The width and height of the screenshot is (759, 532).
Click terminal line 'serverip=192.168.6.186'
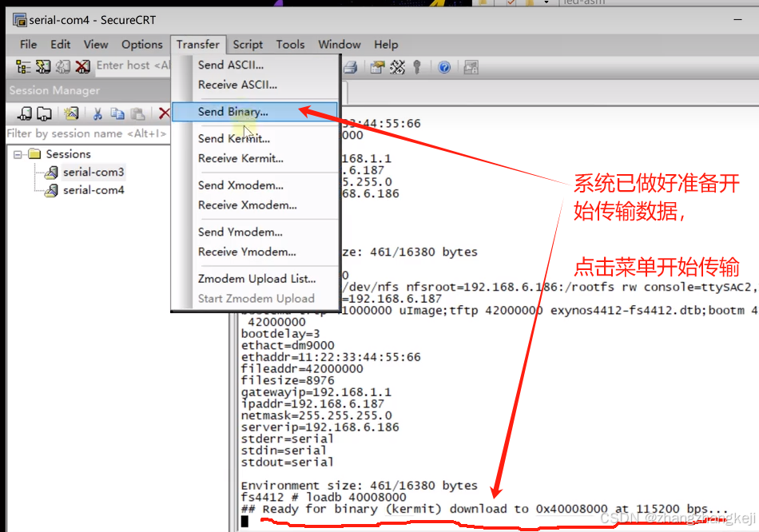coord(320,427)
